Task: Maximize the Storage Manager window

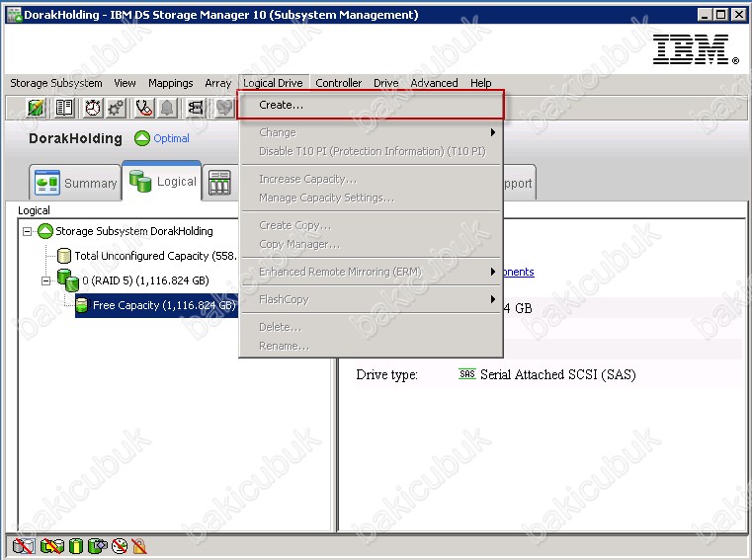Action: [720, 15]
